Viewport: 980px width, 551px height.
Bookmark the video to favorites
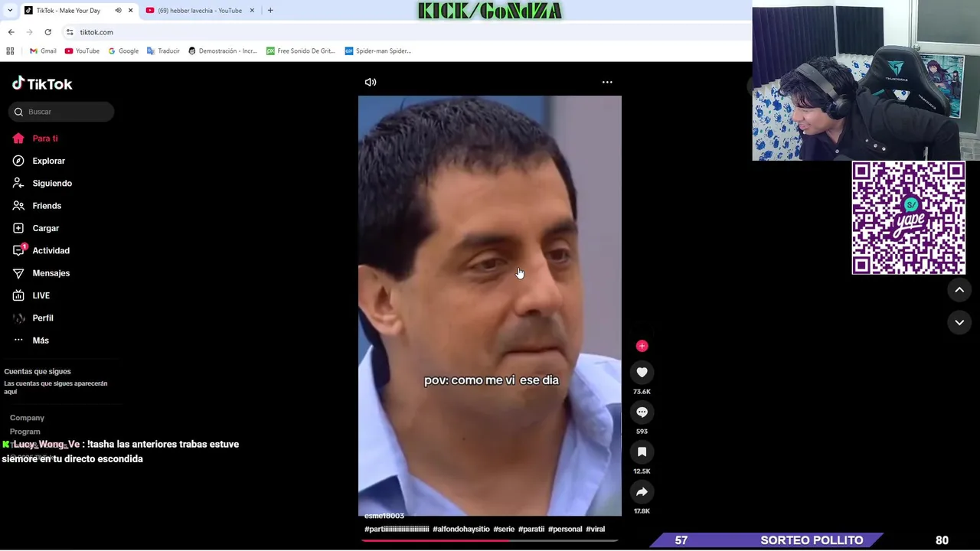[x=642, y=452]
